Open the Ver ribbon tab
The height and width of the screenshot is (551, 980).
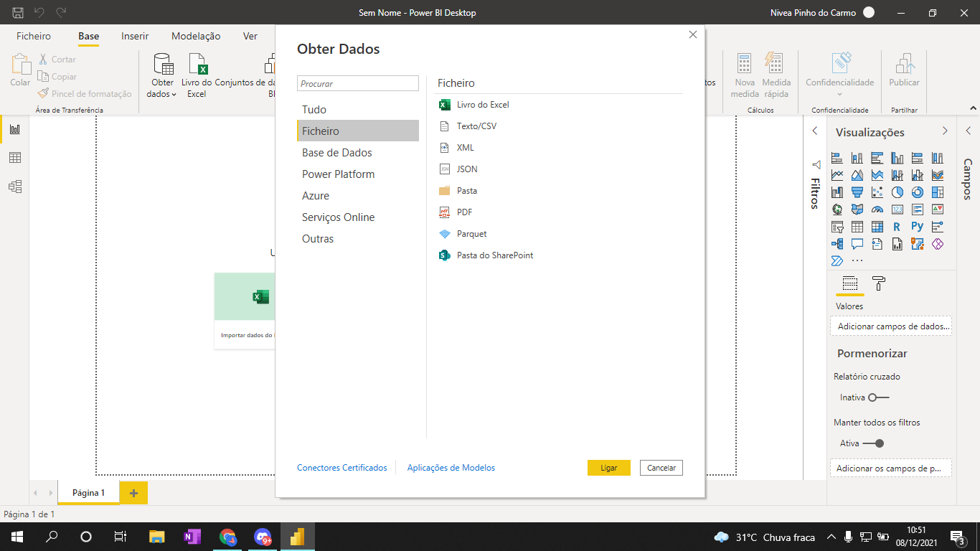250,36
